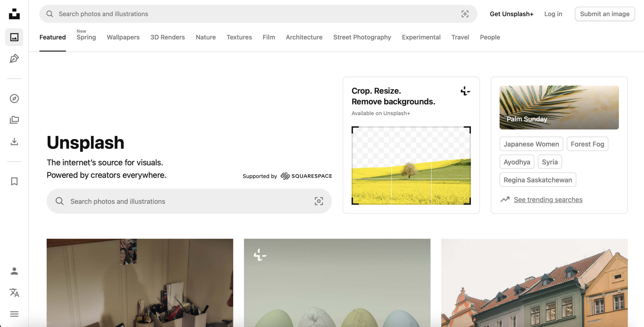Open the Palm Sunday thumbnail

coord(559,108)
